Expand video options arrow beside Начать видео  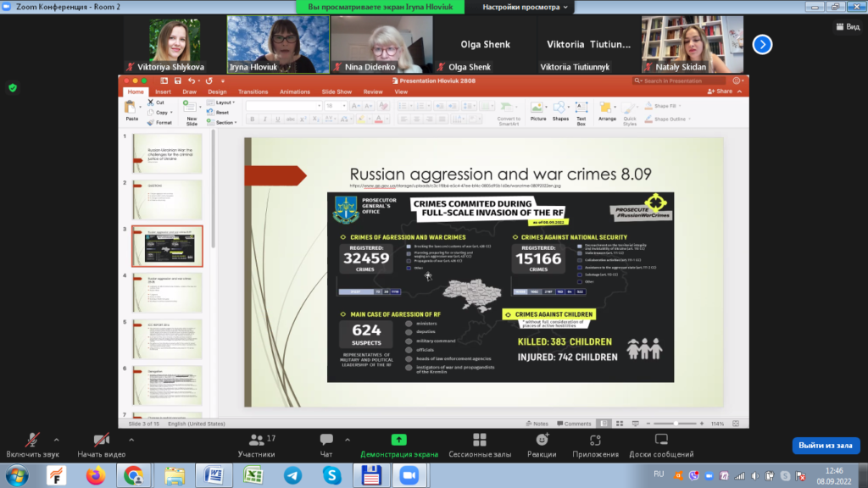coord(131,440)
